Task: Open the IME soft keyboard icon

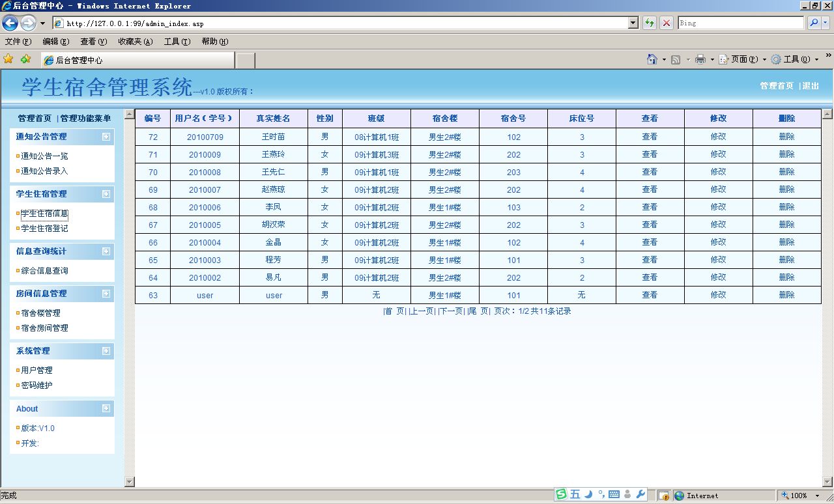Action: [x=614, y=495]
